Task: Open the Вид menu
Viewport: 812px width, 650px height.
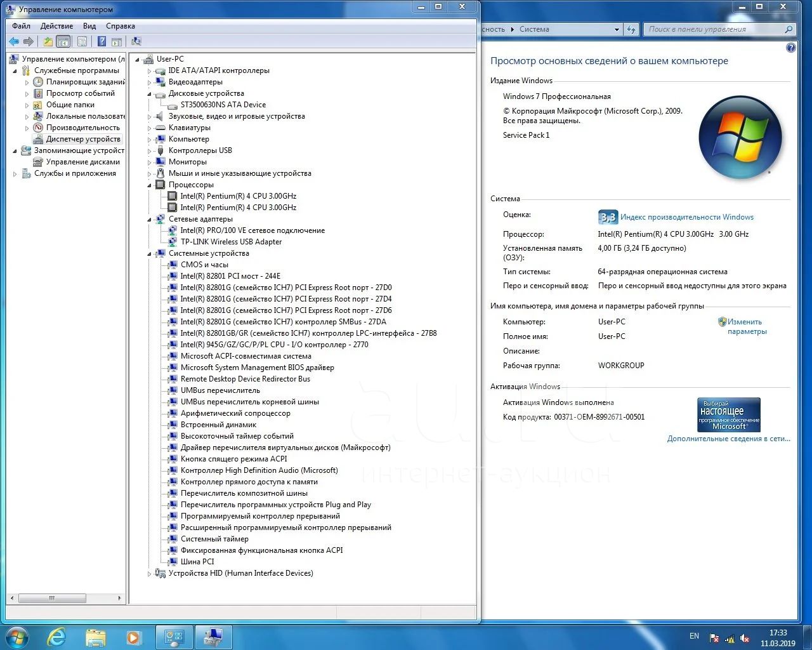Action: (x=89, y=26)
